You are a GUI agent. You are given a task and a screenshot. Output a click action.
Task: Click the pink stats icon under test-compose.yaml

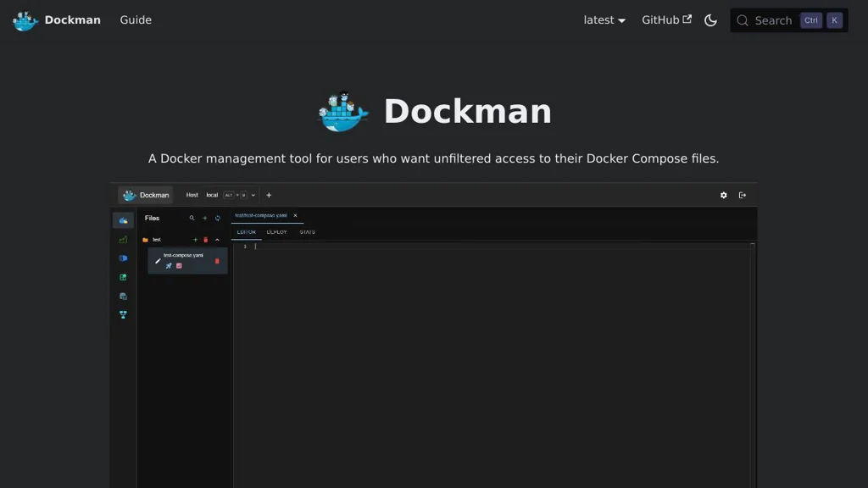[179, 266]
